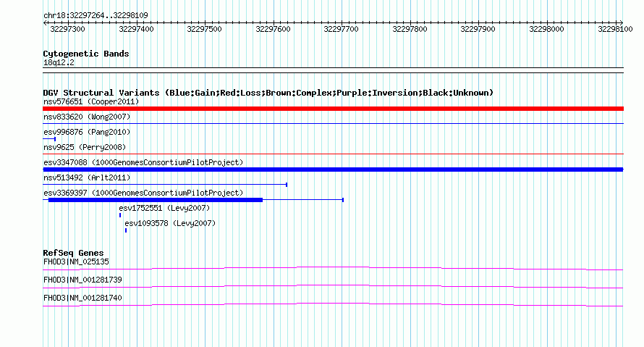Click the nsv513492 thin blue line
Viewport: 644px width, 347px height.
click(165, 184)
